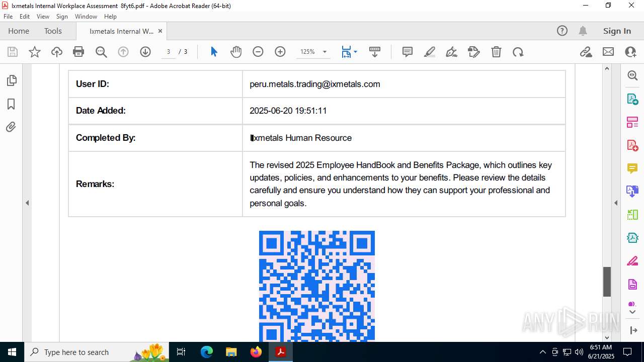Select the Highlight text tool
The image size is (644, 362).
point(430,52)
